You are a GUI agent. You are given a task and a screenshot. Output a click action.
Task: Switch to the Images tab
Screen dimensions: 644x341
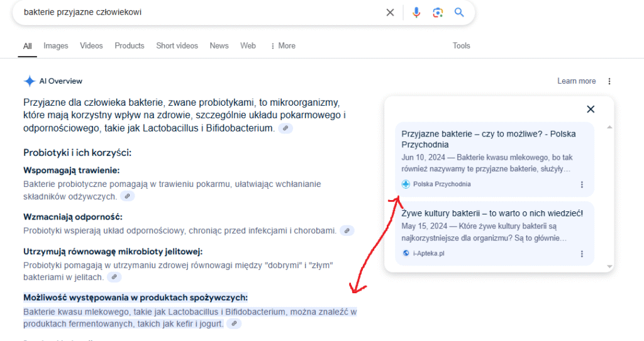pos(56,46)
